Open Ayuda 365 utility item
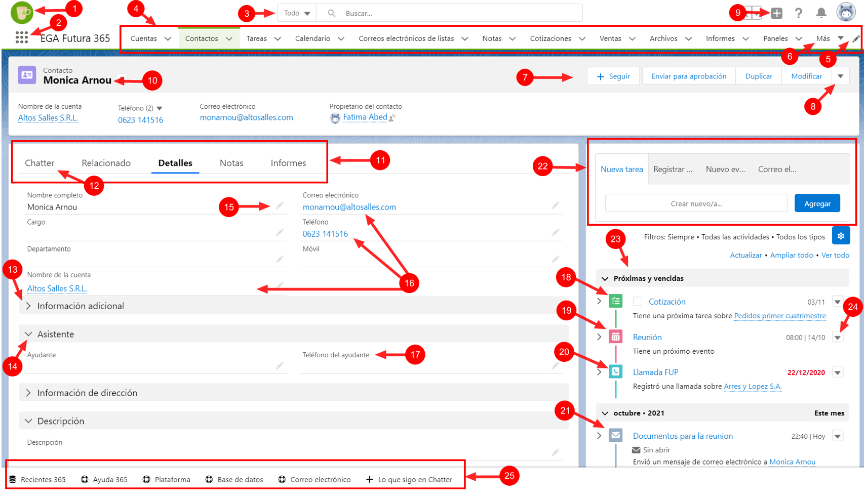The width and height of the screenshot is (866, 504). (104, 480)
